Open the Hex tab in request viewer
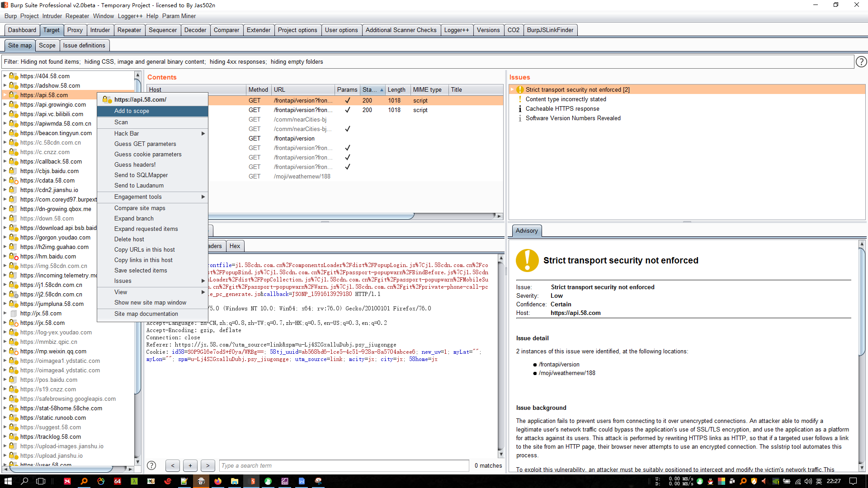The width and height of the screenshot is (868, 488). click(235, 246)
